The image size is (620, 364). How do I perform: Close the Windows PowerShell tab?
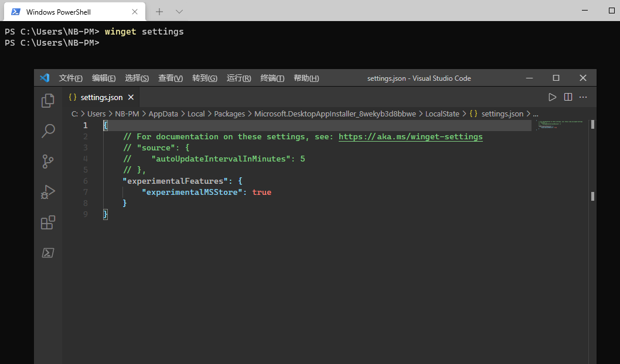135,12
